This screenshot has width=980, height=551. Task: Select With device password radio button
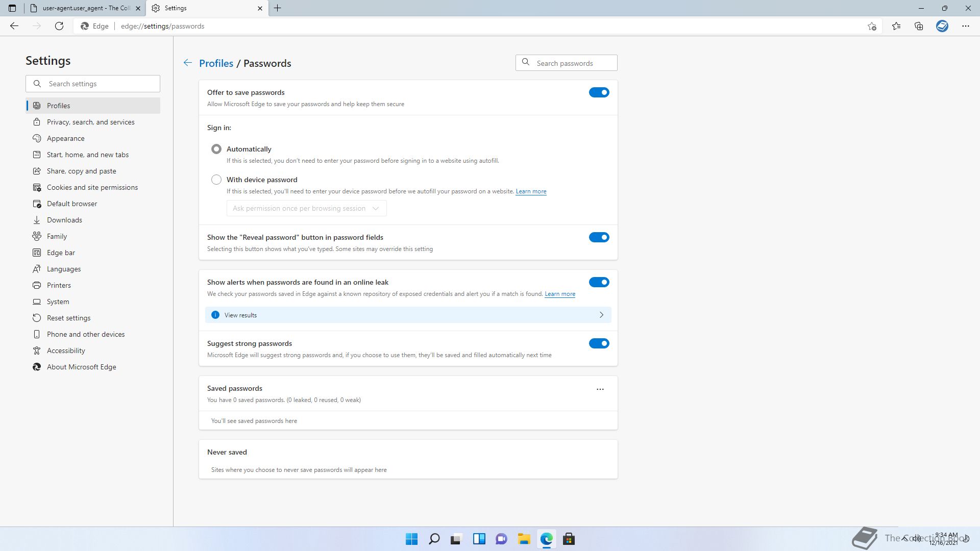(x=216, y=180)
